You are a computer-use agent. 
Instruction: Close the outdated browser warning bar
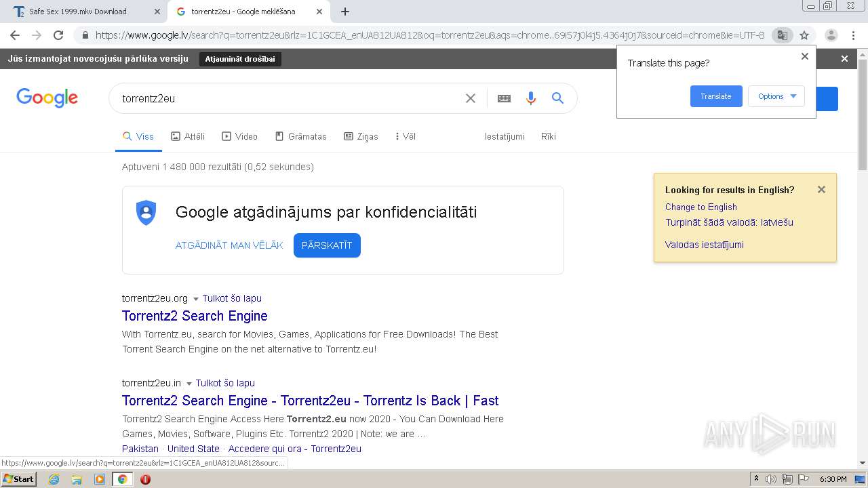(844, 59)
